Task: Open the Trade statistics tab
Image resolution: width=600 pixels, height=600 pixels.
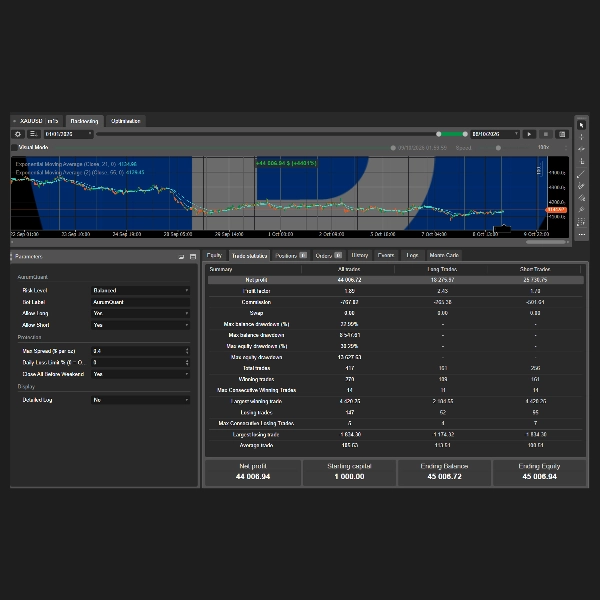Action: (249, 256)
